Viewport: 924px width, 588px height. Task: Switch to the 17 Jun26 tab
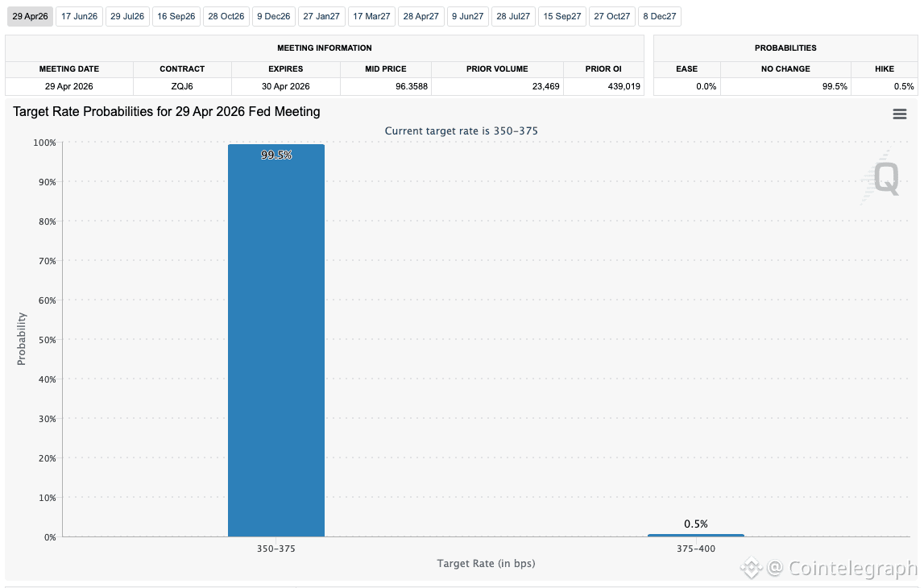[x=79, y=16]
